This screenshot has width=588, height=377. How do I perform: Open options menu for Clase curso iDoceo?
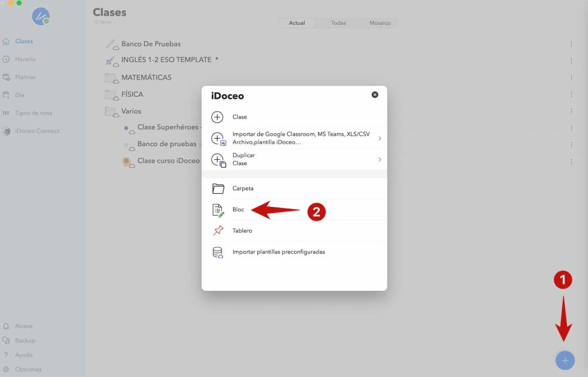pyautogui.click(x=571, y=161)
